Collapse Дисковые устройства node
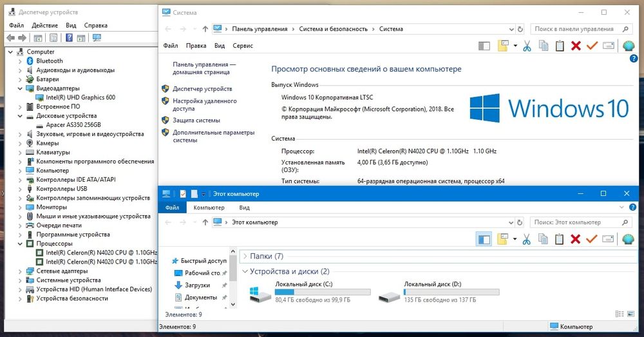Screen dimensions: 644x337 [x=20, y=116]
